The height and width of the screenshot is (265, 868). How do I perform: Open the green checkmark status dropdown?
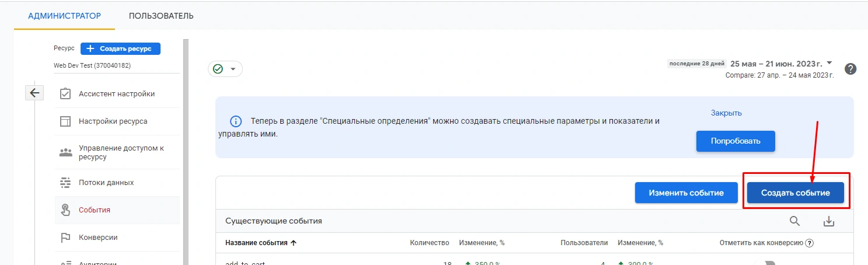[x=225, y=69]
